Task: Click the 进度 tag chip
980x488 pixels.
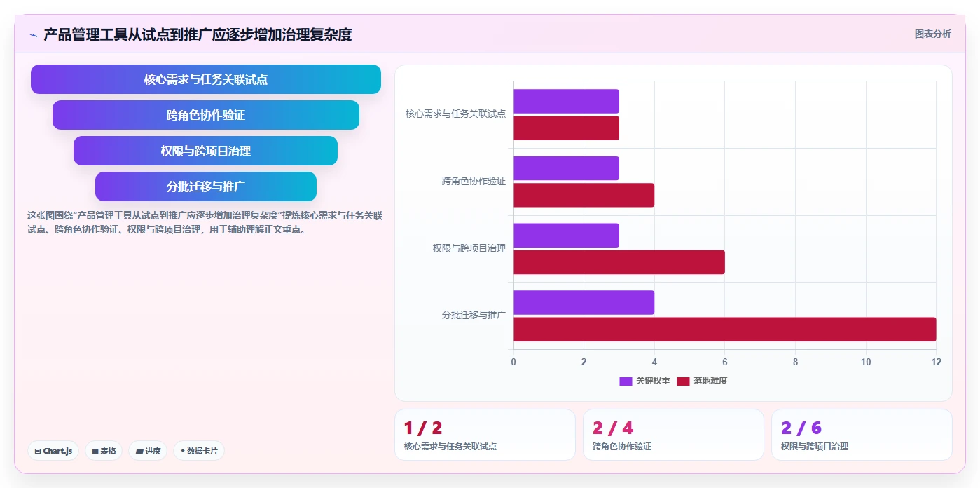Action: pos(148,451)
